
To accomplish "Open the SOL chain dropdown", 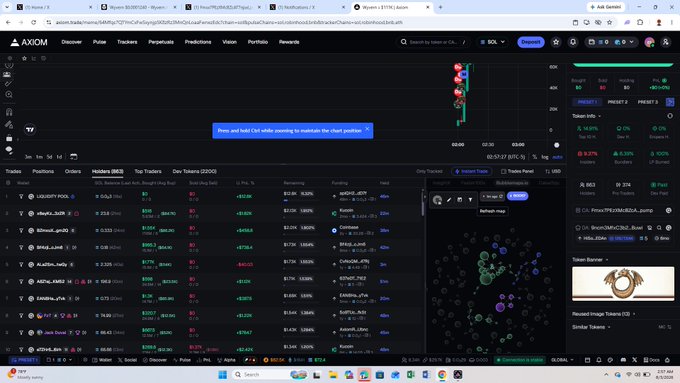I will tap(493, 42).
